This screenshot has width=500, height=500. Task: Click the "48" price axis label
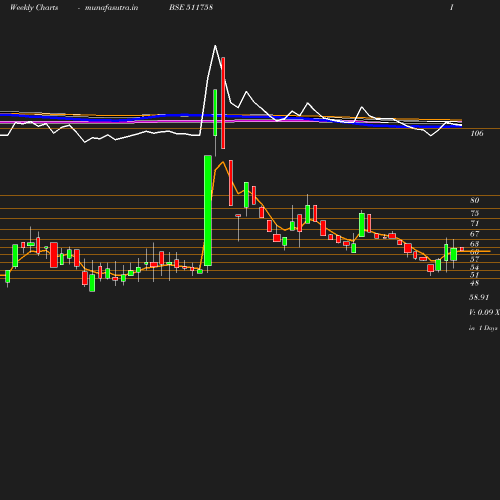pyautogui.click(x=475, y=283)
